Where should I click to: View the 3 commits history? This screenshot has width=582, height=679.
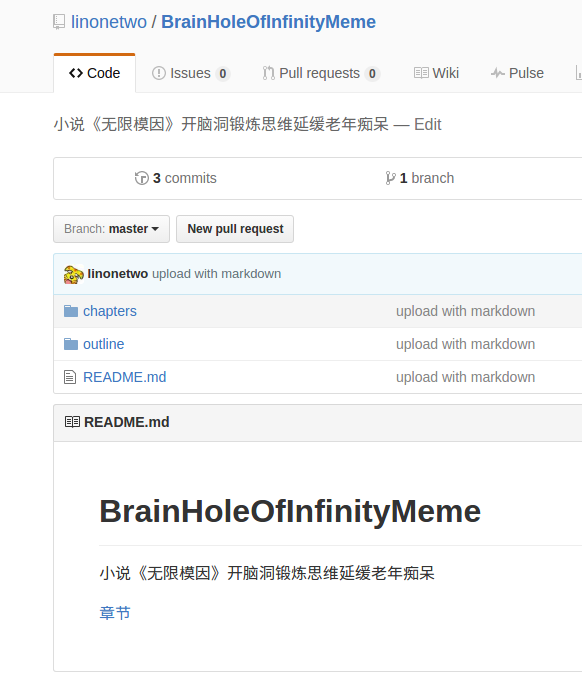[x=175, y=178]
